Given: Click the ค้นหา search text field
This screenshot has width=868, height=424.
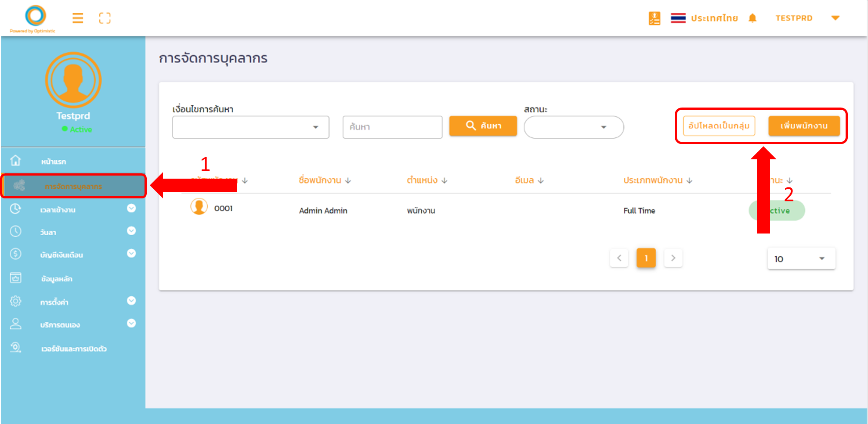Looking at the screenshot, I should 392,127.
